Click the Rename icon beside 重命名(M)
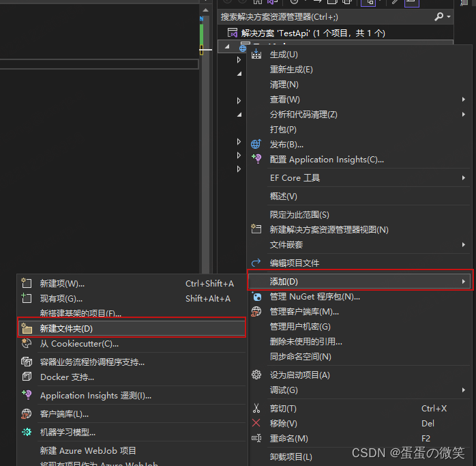This screenshot has height=466, width=476. tap(256, 438)
